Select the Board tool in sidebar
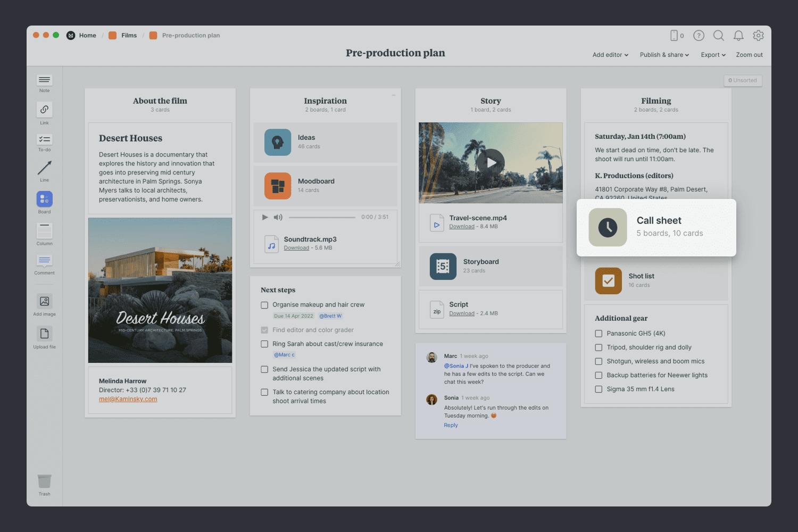This screenshot has height=532, width=798. tap(44, 199)
